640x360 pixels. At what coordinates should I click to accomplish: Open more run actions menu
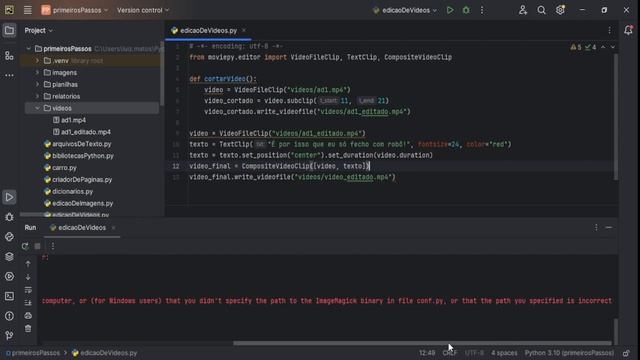tap(482, 10)
